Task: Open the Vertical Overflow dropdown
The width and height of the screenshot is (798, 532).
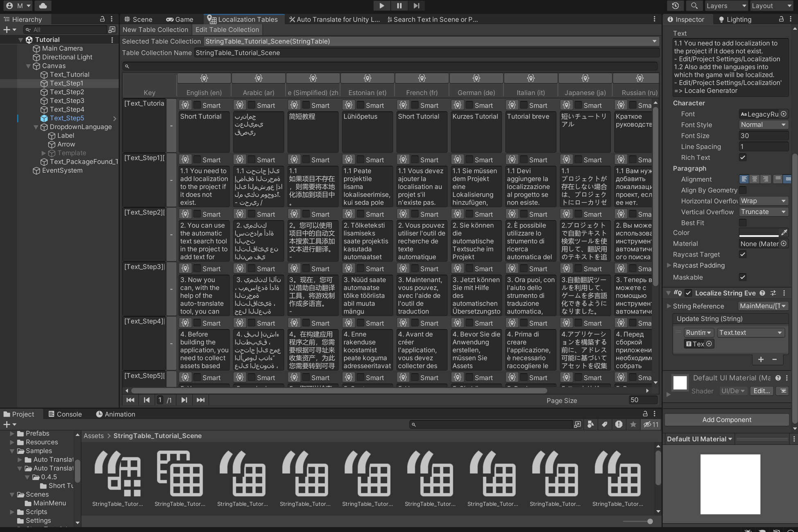Action: [763, 212]
